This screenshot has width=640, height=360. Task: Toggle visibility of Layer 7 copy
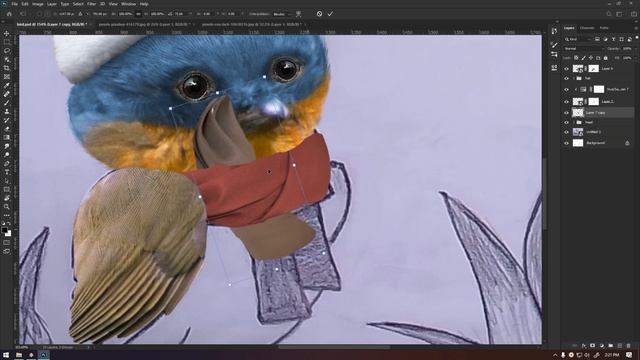[566, 112]
